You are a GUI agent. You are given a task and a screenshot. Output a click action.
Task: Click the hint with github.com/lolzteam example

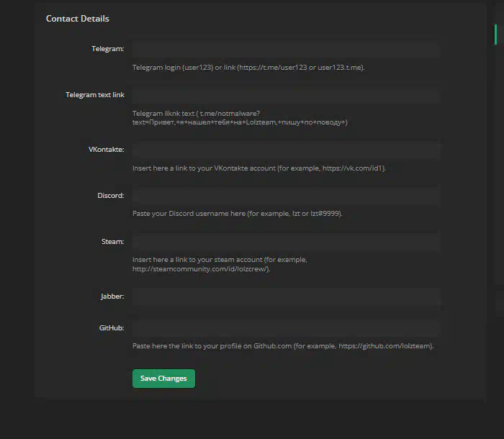tap(283, 346)
